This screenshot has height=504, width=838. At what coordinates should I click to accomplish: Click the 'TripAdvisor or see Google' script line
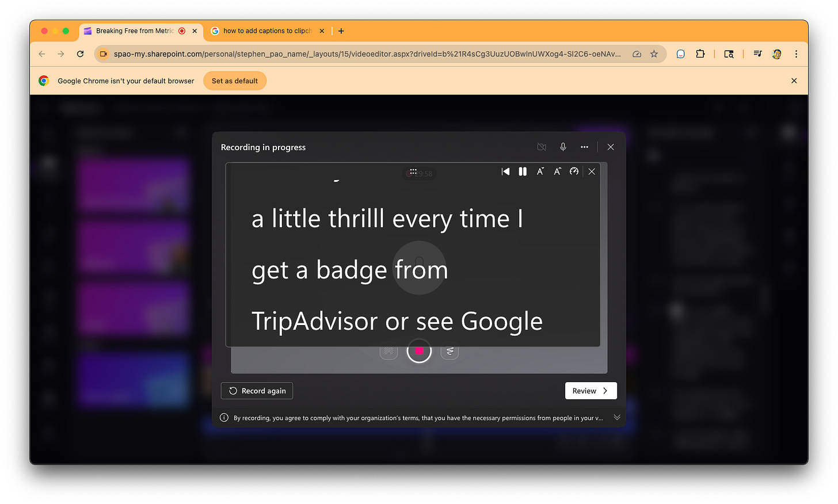[397, 321]
